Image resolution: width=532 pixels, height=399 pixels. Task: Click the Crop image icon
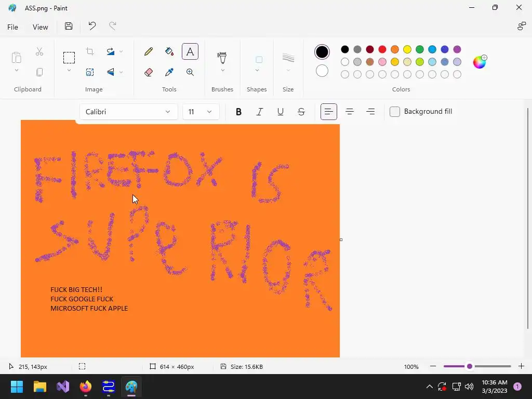tap(90, 51)
